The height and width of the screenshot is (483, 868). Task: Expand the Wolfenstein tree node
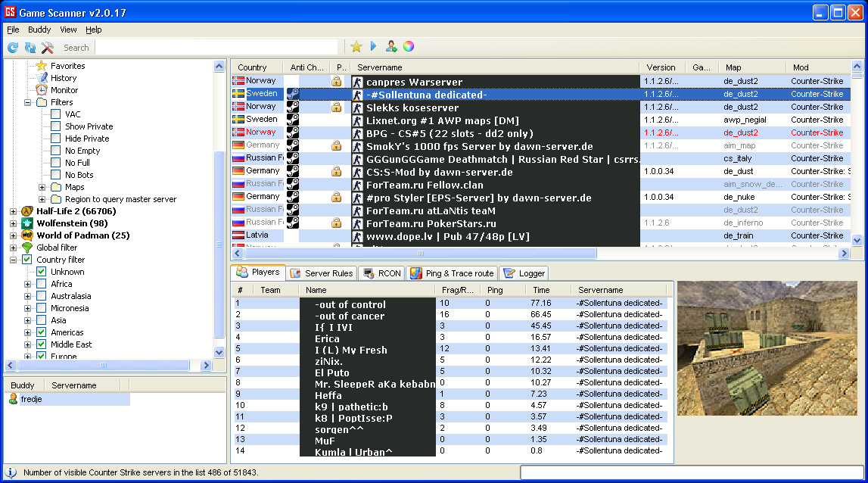(x=14, y=224)
